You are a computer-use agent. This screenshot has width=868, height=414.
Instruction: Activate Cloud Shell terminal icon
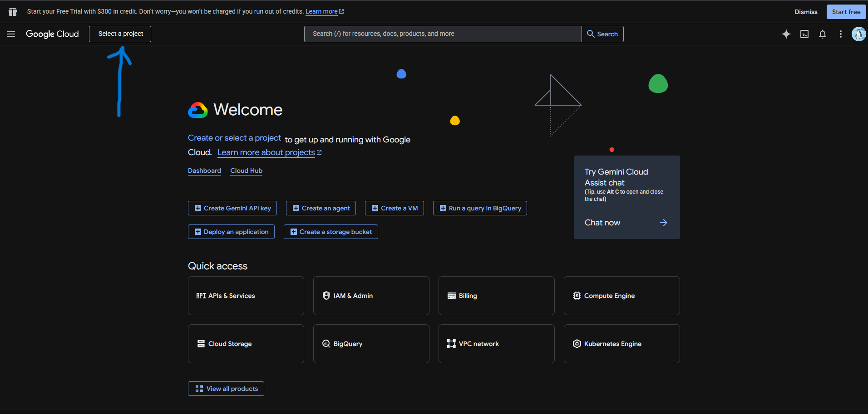click(804, 34)
